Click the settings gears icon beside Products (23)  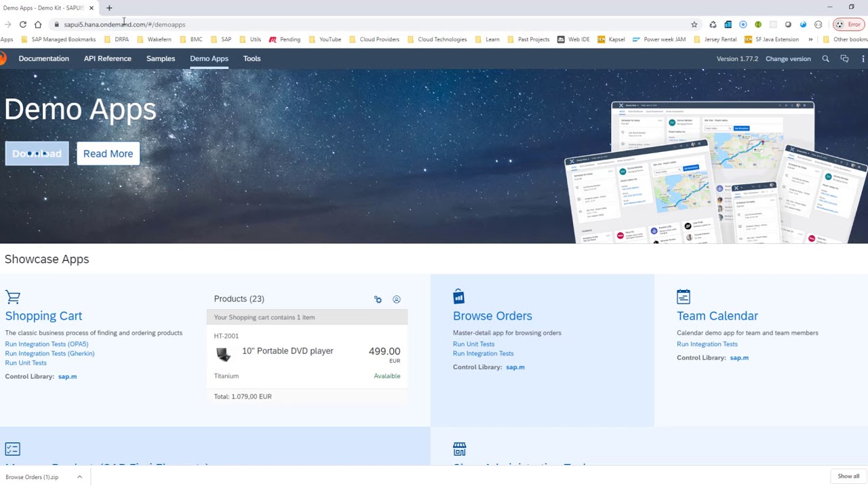378,299
